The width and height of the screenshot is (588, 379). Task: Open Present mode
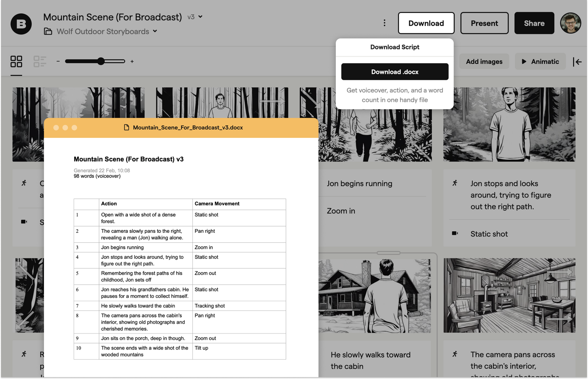point(484,23)
